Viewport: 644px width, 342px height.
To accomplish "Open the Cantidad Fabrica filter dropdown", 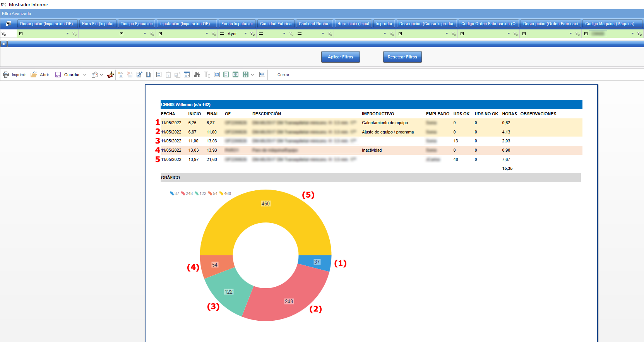I will (x=284, y=34).
